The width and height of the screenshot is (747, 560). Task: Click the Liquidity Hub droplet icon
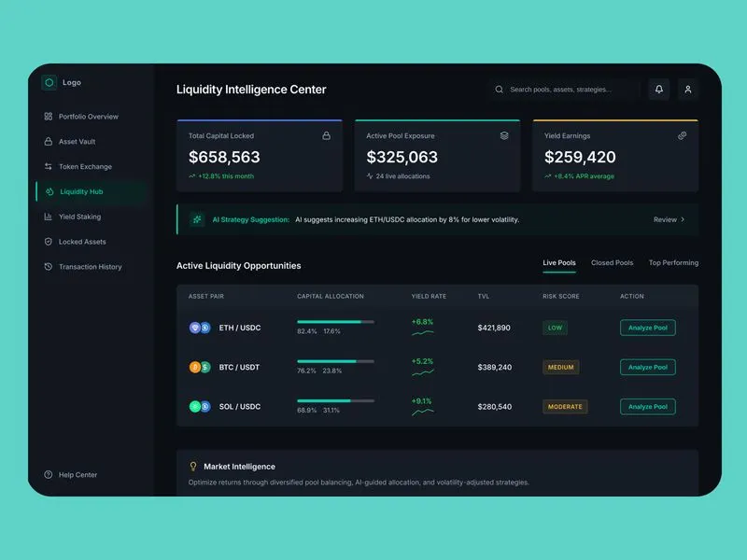click(x=49, y=191)
